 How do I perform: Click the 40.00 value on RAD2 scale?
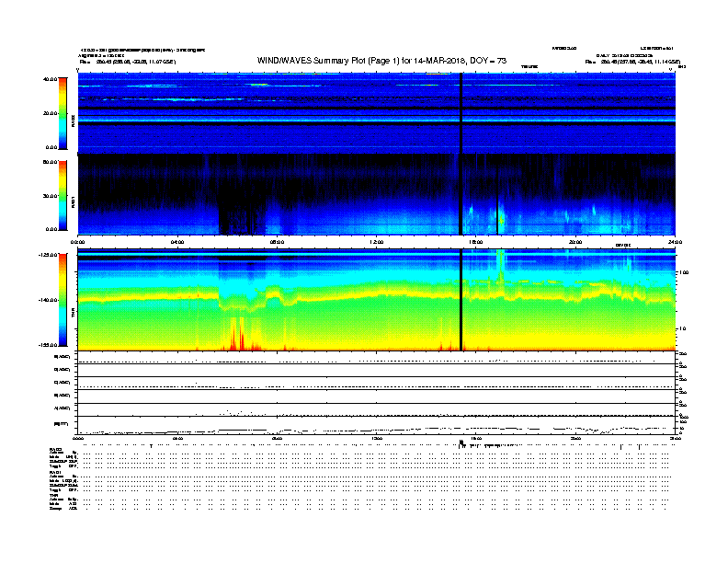(x=50, y=79)
